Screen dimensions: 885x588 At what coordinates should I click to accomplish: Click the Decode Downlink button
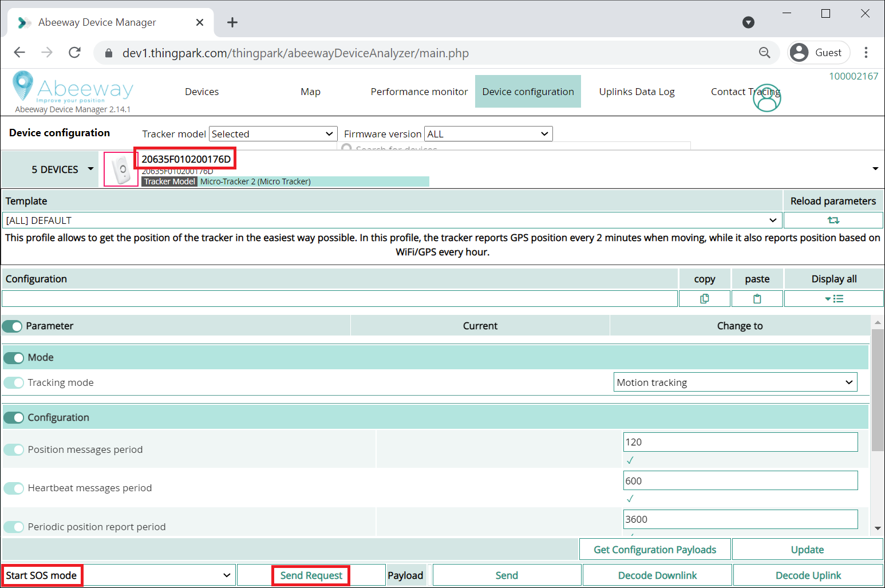tap(657, 575)
